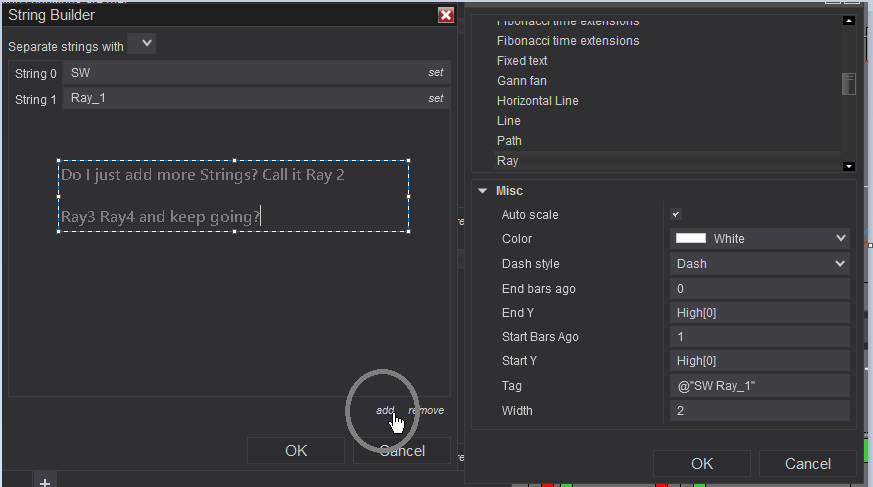The height and width of the screenshot is (487, 873).
Task: Cancel the Ray properties dialog
Action: click(807, 464)
